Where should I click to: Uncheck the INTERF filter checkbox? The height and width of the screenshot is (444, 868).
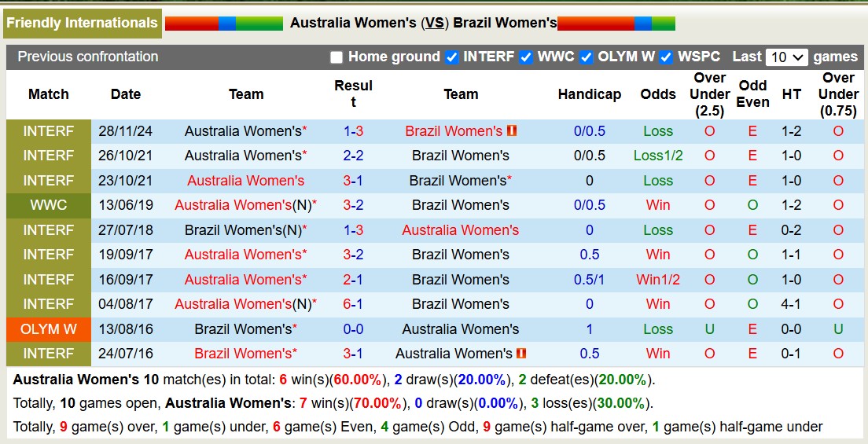[451, 57]
